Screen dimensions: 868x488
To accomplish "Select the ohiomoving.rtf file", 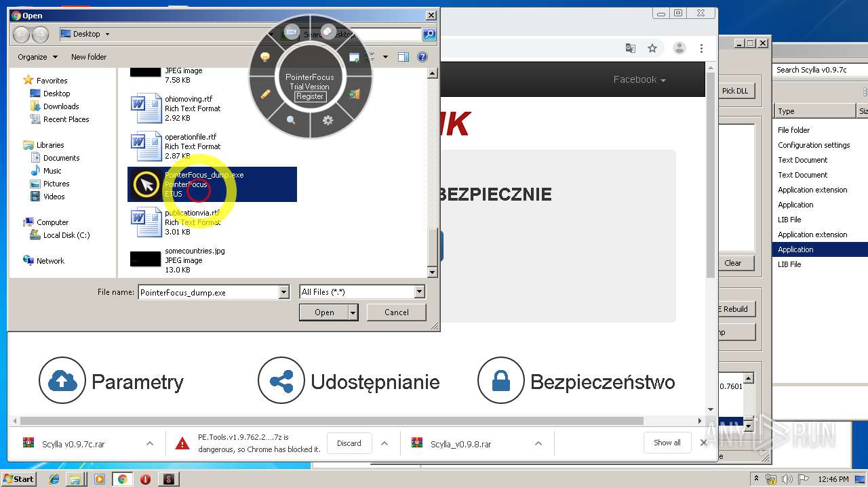I will click(212, 108).
